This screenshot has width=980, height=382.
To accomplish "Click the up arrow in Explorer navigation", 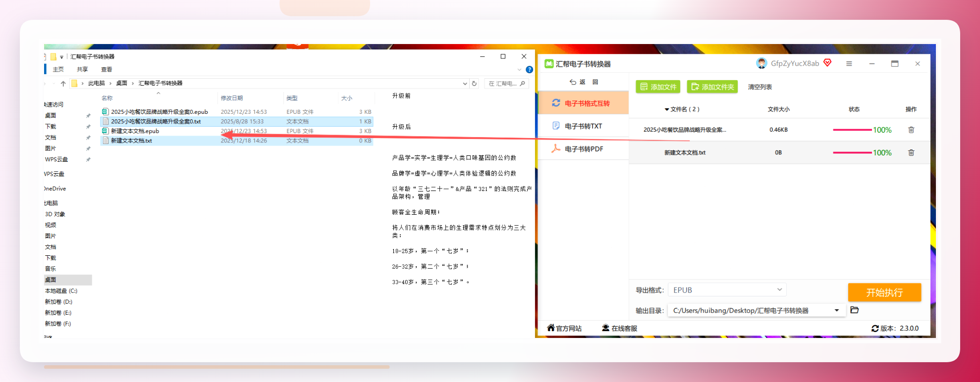I will pos(63,84).
